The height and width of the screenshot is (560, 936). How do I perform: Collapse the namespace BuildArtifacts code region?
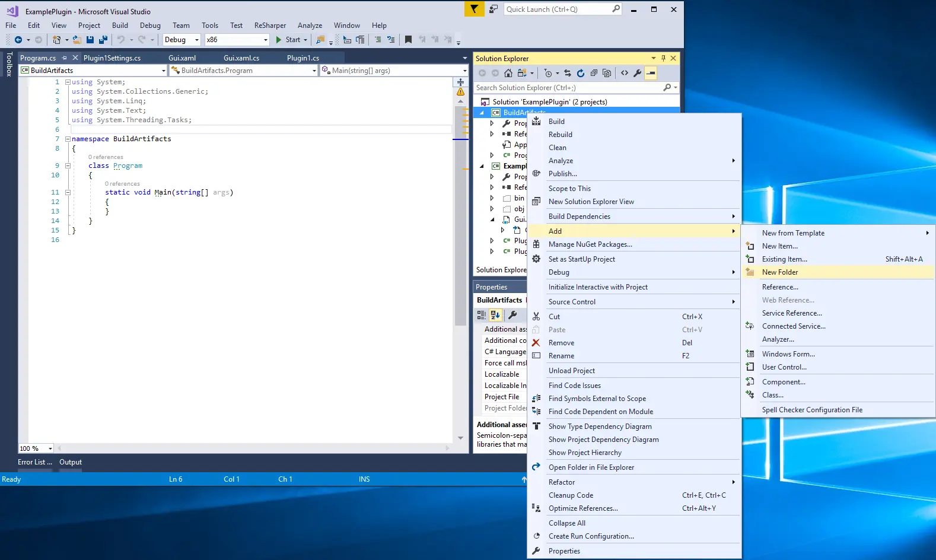click(x=68, y=139)
